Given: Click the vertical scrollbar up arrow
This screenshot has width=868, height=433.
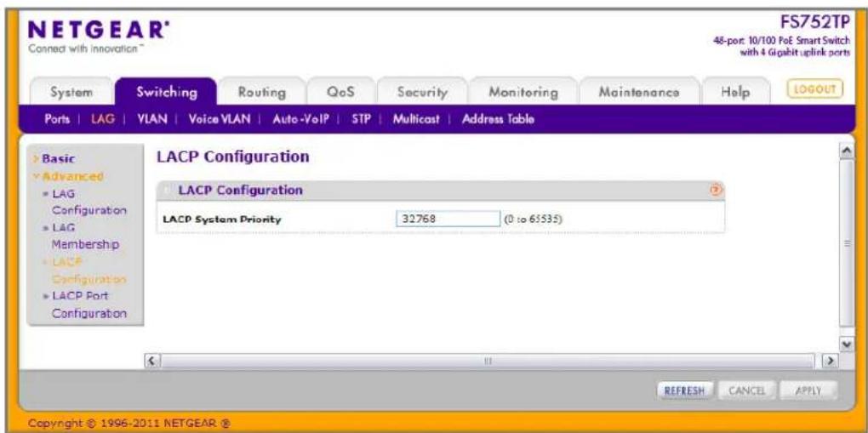Looking at the screenshot, I should click(x=845, y=151).
